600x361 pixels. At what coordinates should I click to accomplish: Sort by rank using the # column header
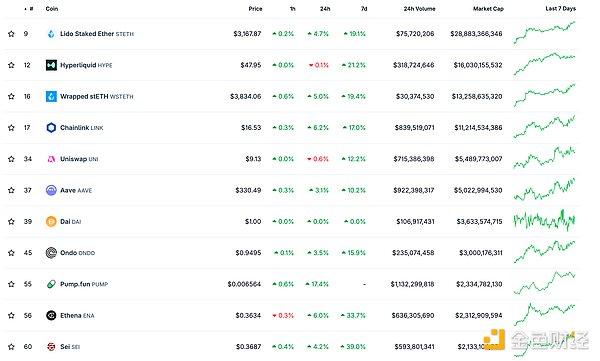coord(29,8)
